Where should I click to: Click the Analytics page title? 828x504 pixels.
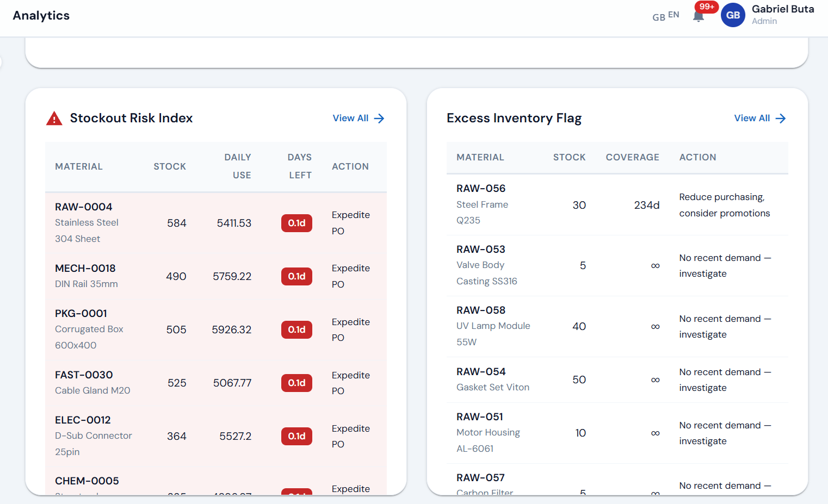[x=41, y=15]
